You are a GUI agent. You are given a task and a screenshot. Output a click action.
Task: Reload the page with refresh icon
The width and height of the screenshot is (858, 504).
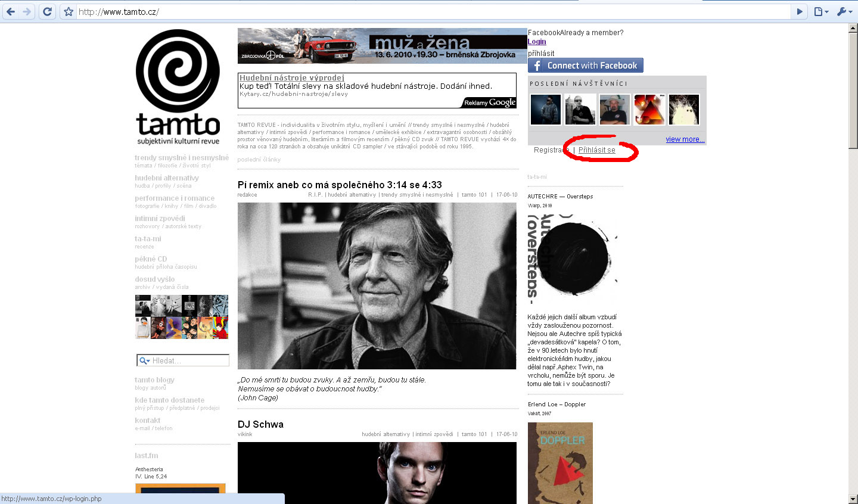tap(48, 11)
